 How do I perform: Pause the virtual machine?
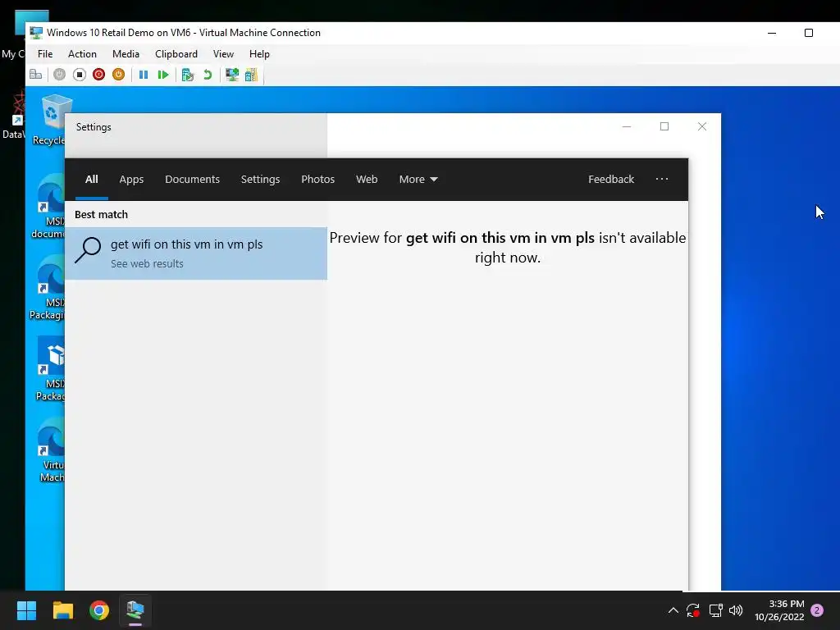(x=143, y=75)
